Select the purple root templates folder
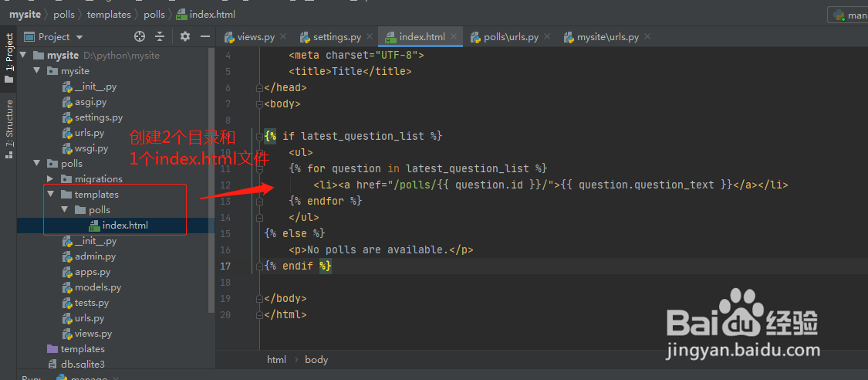This screenshot has height=380, width=868. click(82, 349)
